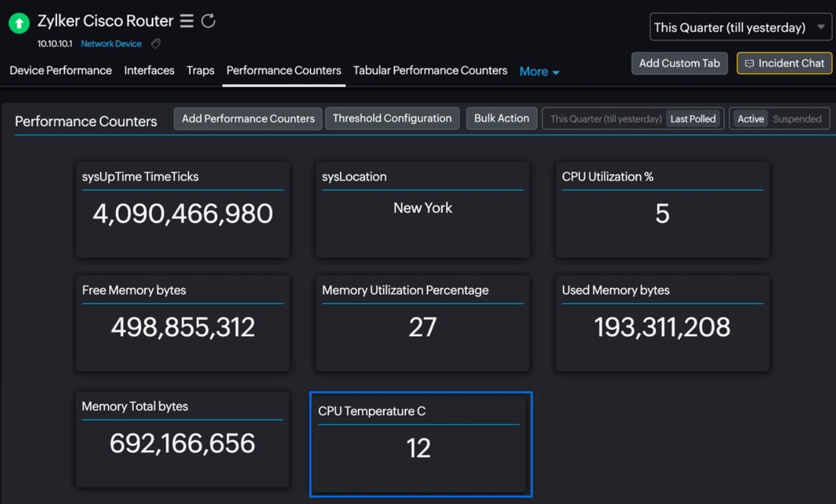This screenshot has height=504, width=836.
Task: Click the Add Custom Tab button
Action: [x=679, y=63]
